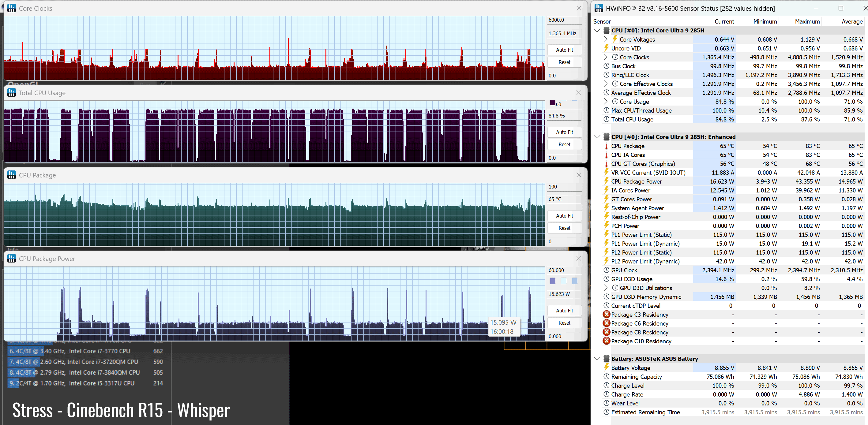
Task: Click the Current column header
Action: click(x=714, y=21)
